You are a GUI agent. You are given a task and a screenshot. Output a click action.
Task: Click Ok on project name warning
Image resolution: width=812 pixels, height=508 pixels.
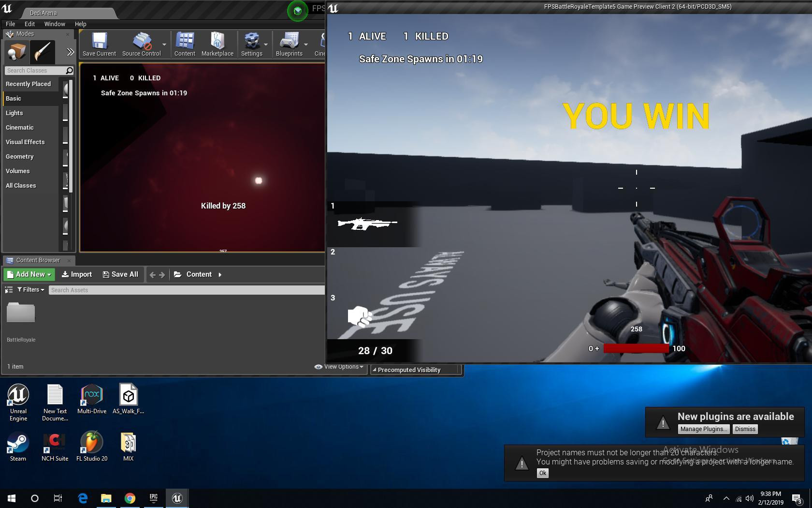click(542, 473)
